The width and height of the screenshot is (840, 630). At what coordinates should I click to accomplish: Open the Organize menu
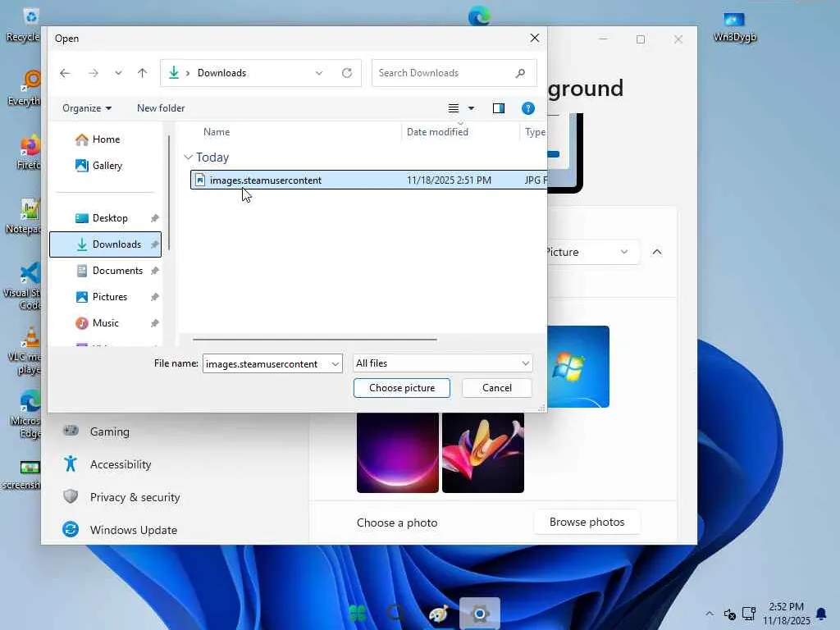[x=87, y=108]
